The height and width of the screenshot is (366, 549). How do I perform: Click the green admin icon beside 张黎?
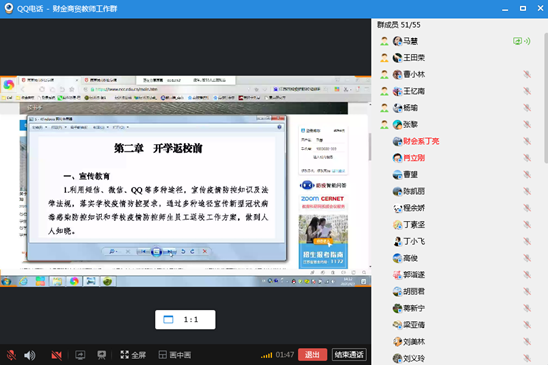[384, 124]
